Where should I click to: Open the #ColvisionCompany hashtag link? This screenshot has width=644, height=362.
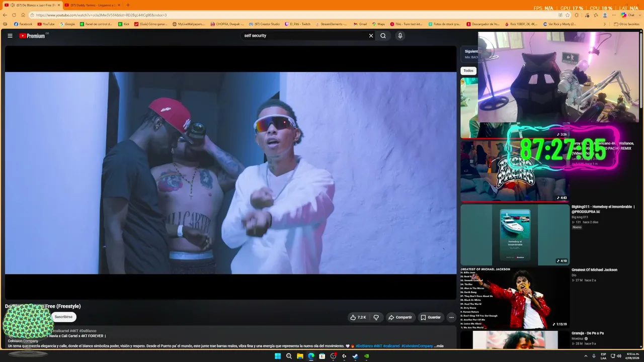[x=417, y=346]
